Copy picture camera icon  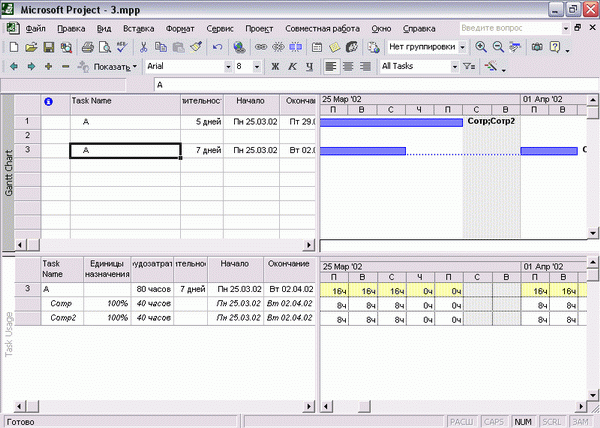pyautogui.click(x=537, y=47)
